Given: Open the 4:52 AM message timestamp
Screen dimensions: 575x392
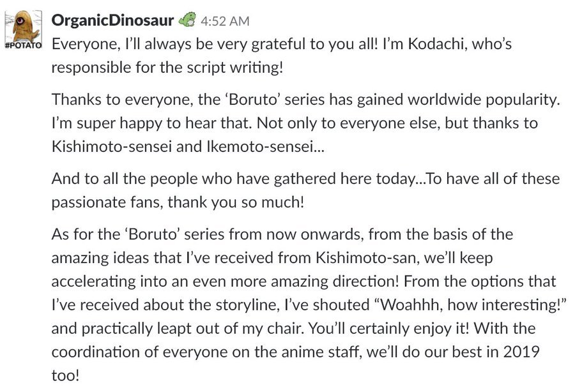Looking at the screenshot, I should (225, 21).
